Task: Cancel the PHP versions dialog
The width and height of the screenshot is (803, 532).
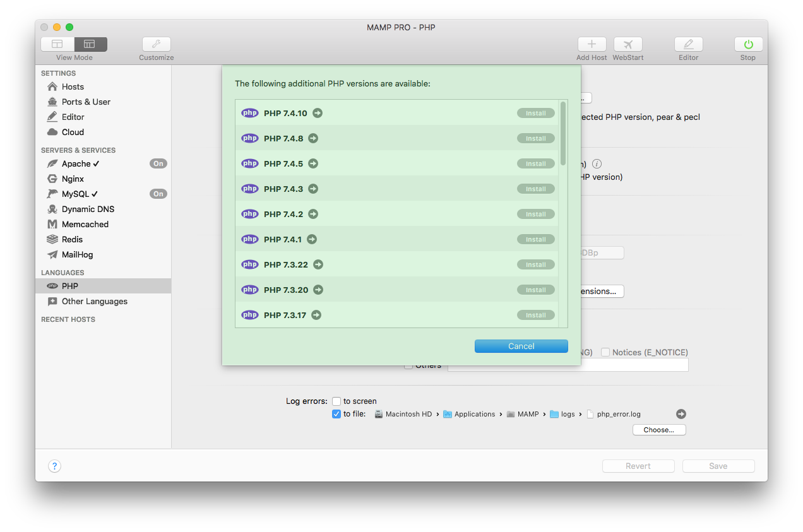Action: point(521,346)
